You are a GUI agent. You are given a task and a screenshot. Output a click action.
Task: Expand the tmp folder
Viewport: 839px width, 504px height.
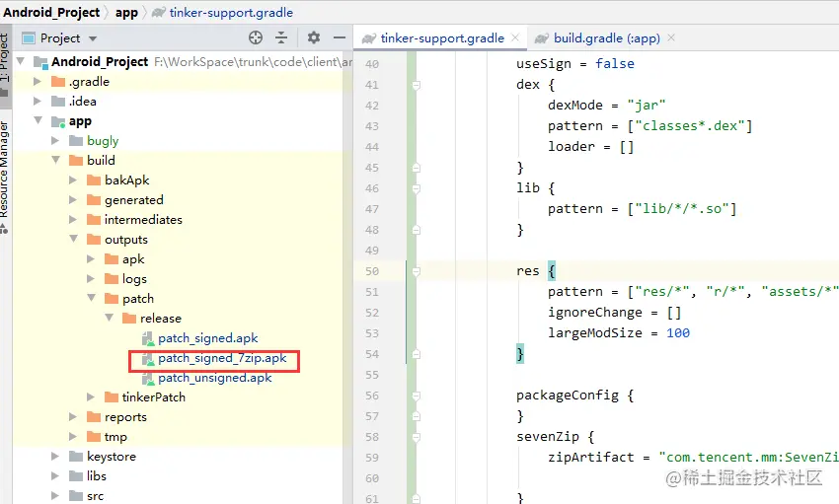pos(73,437)
